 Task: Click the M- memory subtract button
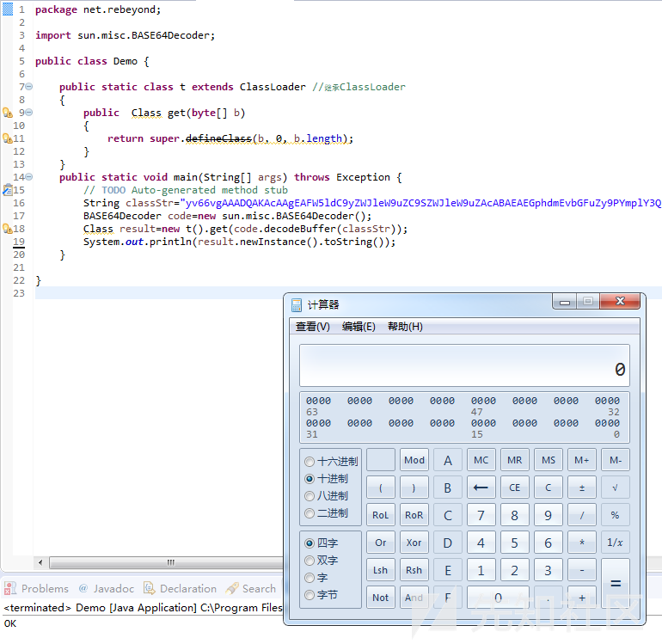(x=615, y=460)
